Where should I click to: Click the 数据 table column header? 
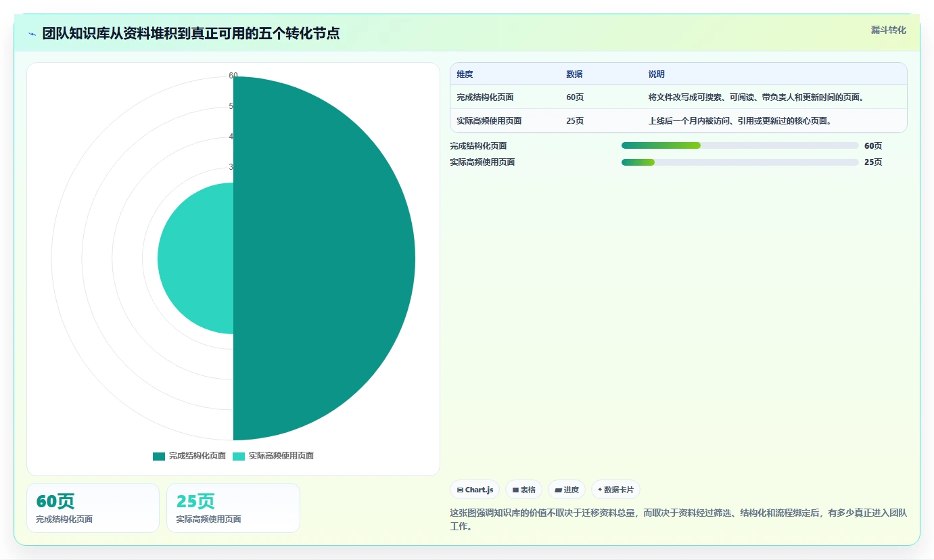click(x=574, y=74)
